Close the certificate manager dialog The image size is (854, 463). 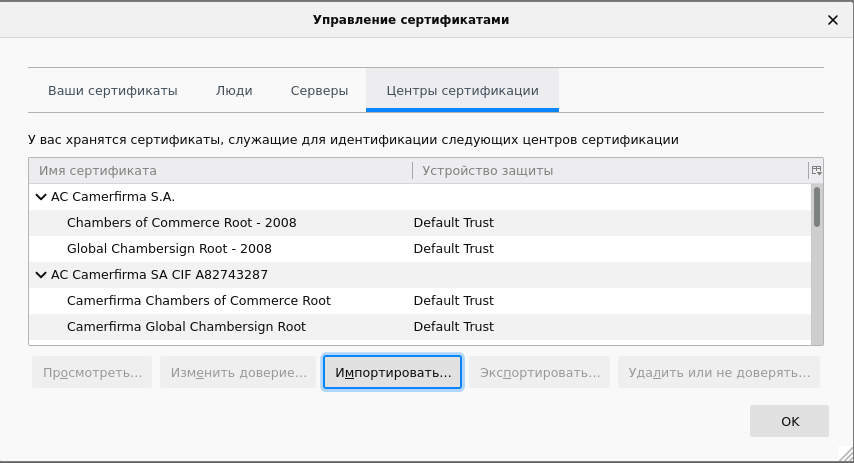[832, 20]
